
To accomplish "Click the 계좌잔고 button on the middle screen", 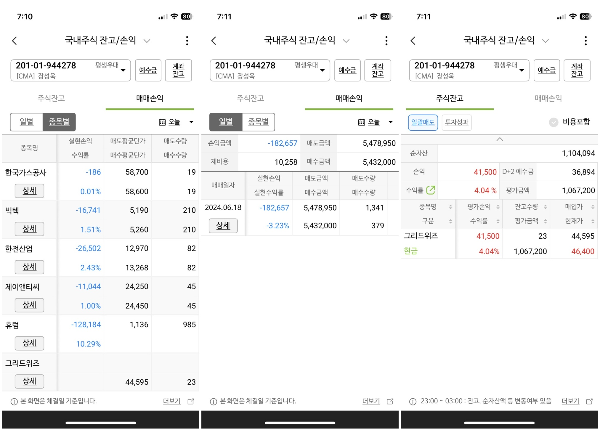I will 378,70.
